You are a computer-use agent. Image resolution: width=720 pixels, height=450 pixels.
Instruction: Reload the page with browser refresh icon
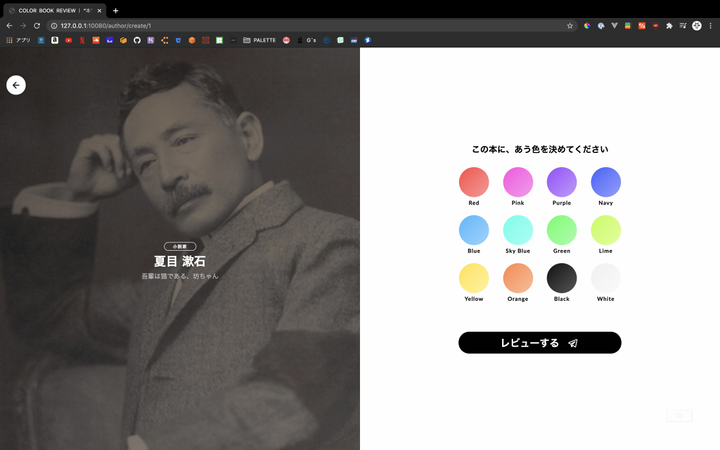pyautogui.click(x=37, y=25)
